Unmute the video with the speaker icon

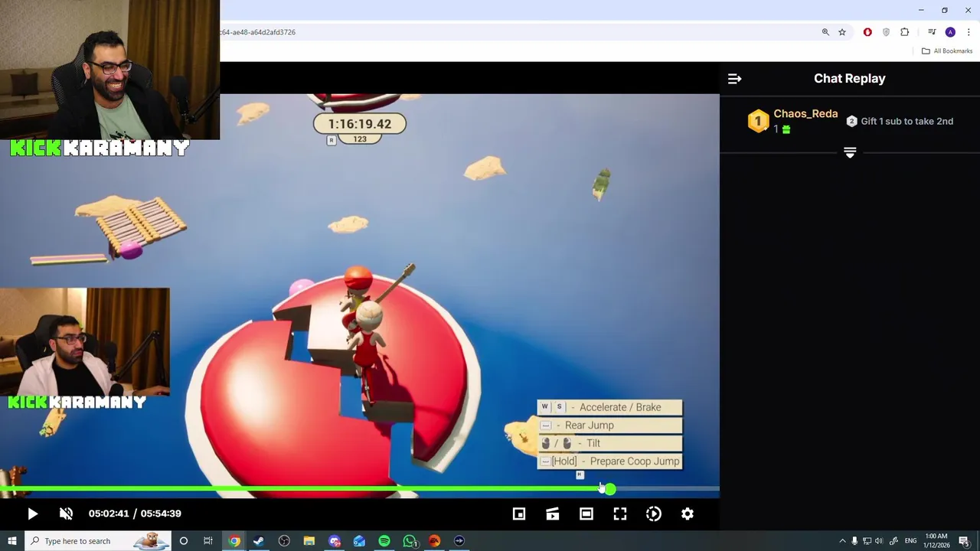pos(66,514)
